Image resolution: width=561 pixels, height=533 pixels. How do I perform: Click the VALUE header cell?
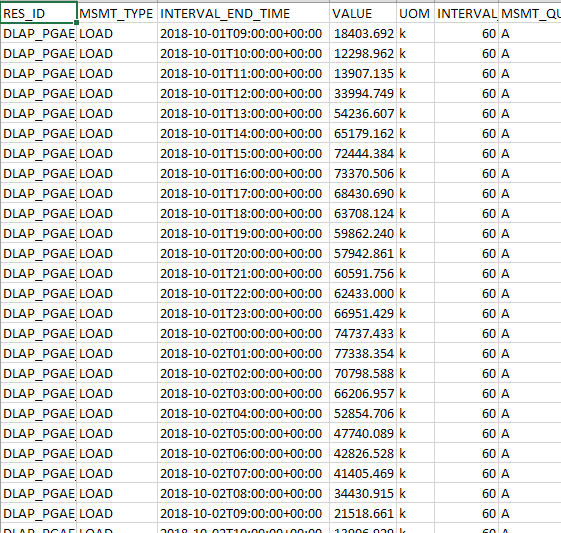point(363,13)
